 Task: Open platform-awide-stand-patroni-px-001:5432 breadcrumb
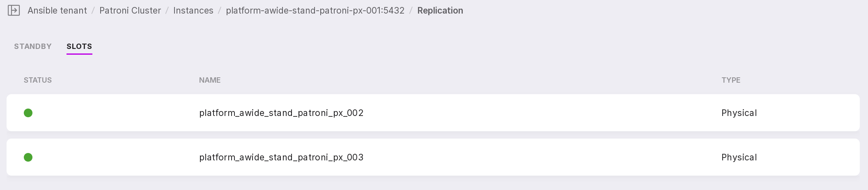click(315, 11)
